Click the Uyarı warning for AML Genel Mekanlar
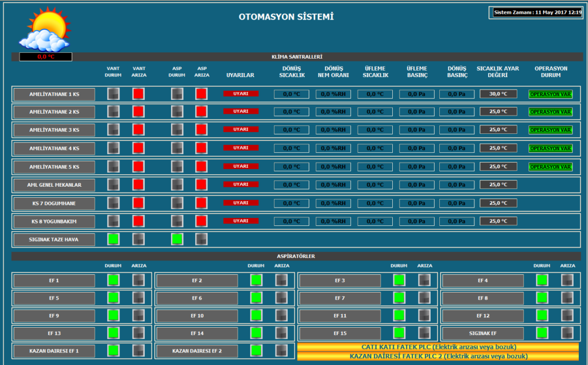The width and height of the screenshot is (588, 365). click(241, 185)
